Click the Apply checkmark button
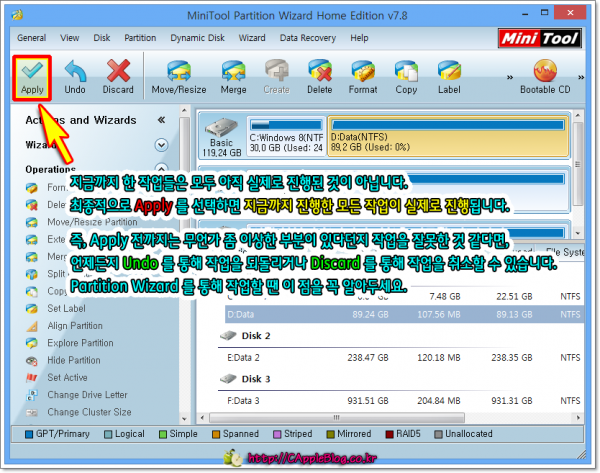The image size is (600, 473). [x=32, y=78]
